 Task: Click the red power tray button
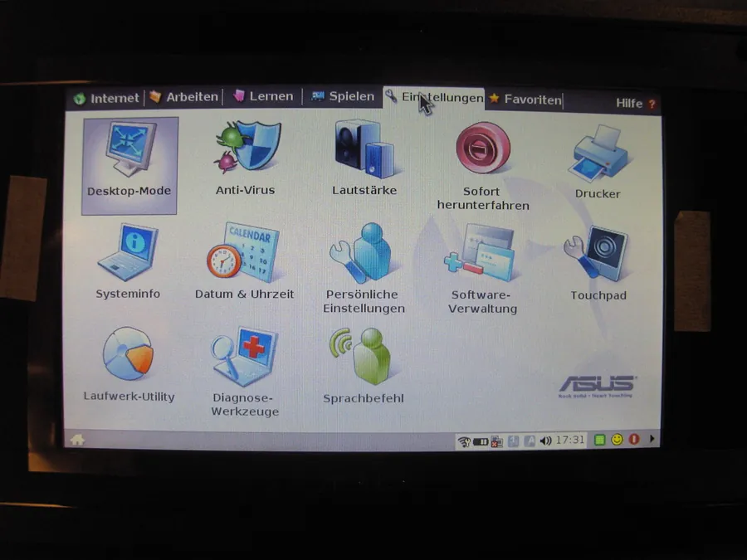[633, 439]
